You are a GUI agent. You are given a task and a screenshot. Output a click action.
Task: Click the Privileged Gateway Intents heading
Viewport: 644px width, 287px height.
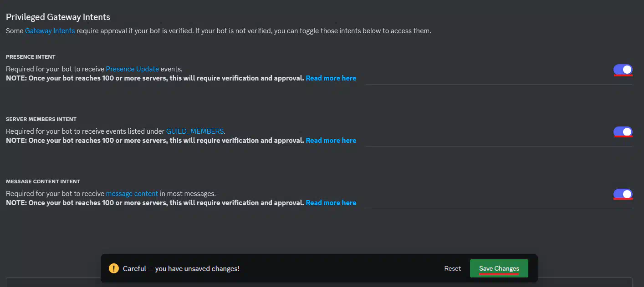58,17
